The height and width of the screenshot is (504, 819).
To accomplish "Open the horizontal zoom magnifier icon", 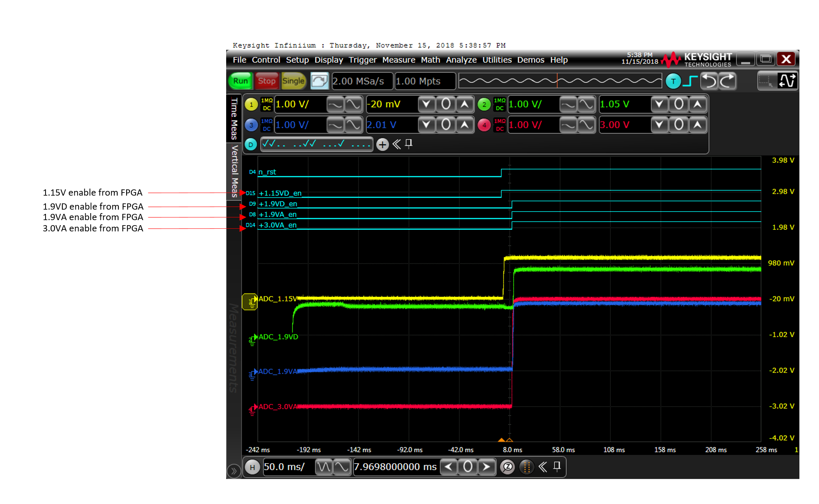I will tap(508, 467).
